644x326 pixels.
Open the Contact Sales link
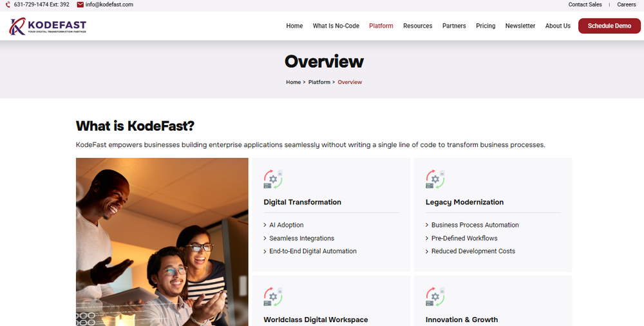pos(585,5)
